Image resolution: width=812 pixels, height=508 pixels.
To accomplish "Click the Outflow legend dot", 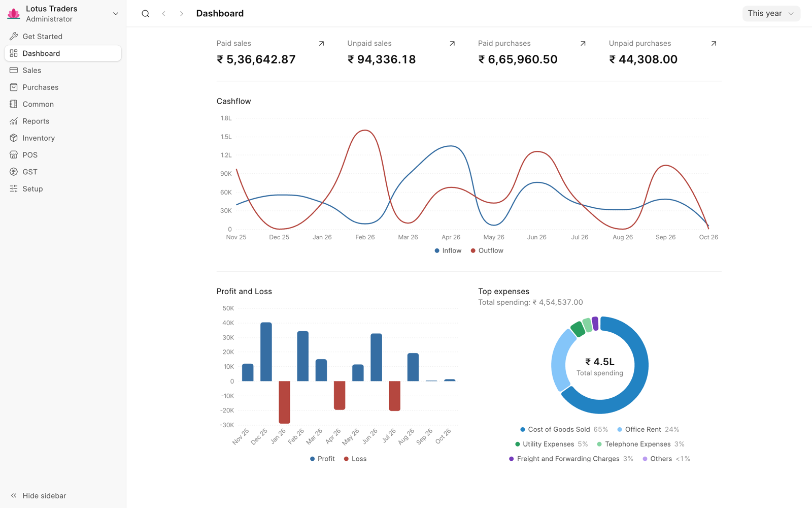I will [x=473, y=251].
